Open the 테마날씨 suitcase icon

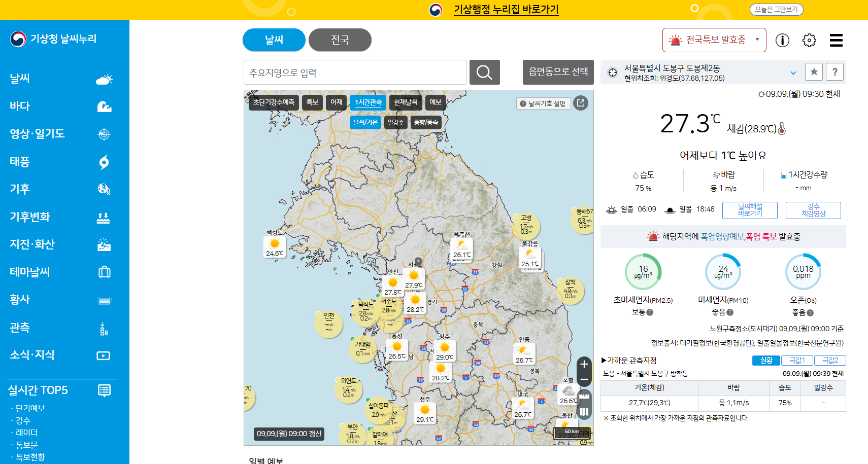[x=105, y=272]
